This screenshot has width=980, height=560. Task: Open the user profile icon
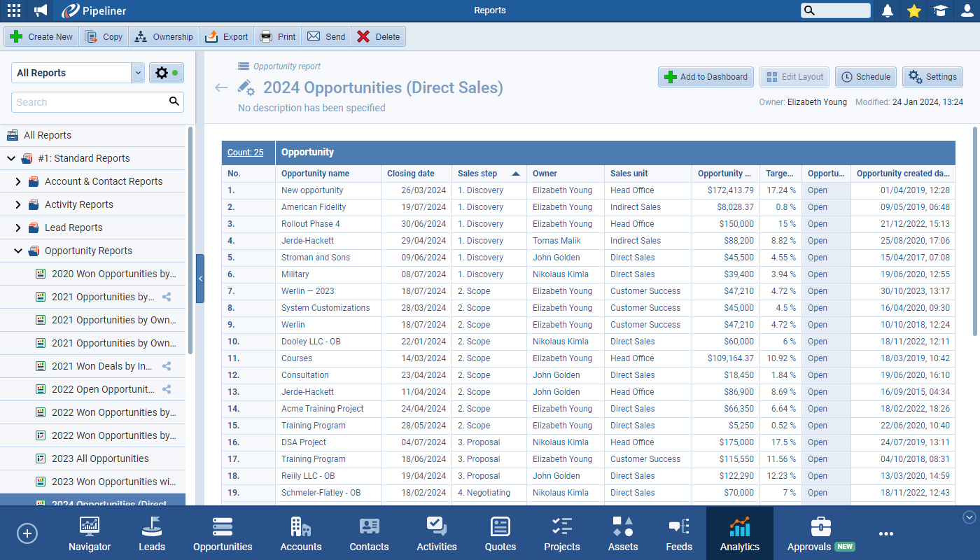pos(967,10)
